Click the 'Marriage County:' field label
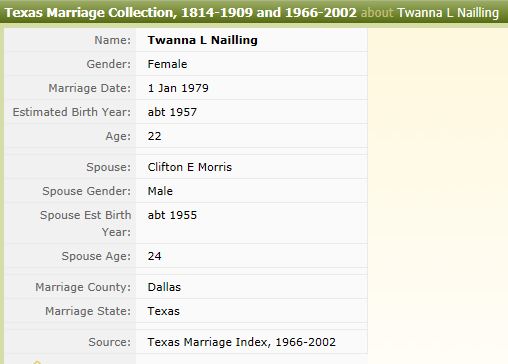The height and width of the screenshot is (364, 508). tap(83, 287)
